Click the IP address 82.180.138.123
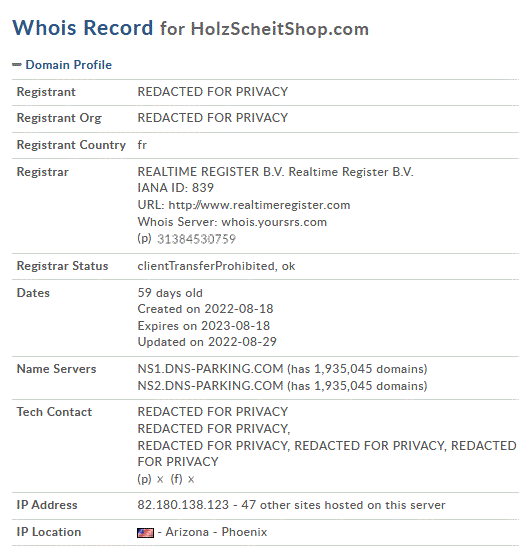Screen dimensions: 519x548 tap(183, 505)
